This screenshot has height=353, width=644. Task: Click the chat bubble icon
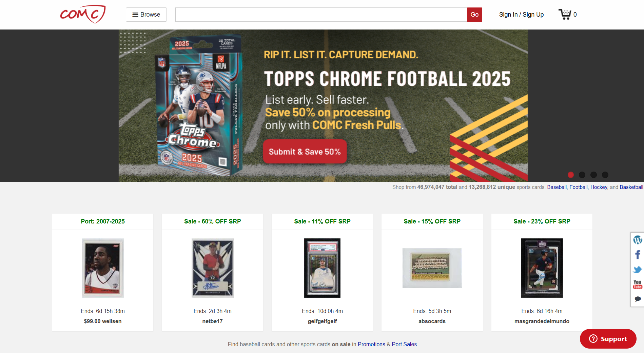[638, 299]
